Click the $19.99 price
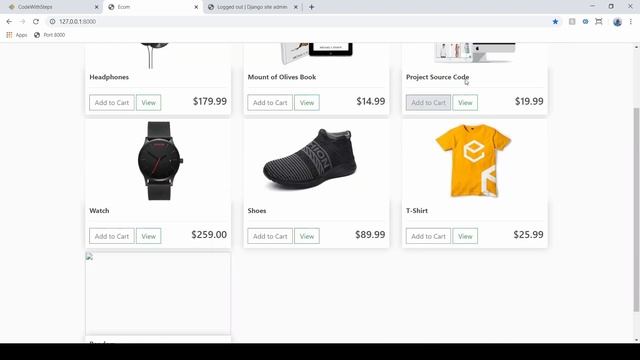 point(529,101)
